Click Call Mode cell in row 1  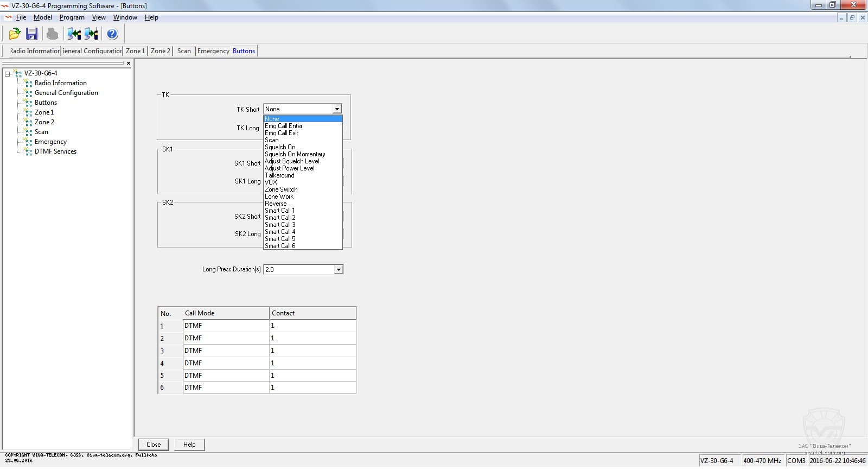(226, 326)
